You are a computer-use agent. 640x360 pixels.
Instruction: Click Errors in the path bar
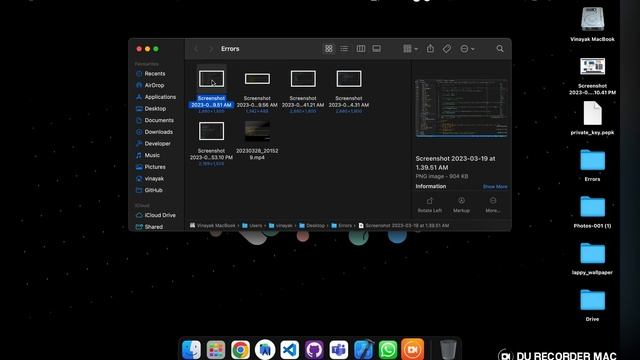[x=342, y=225]
